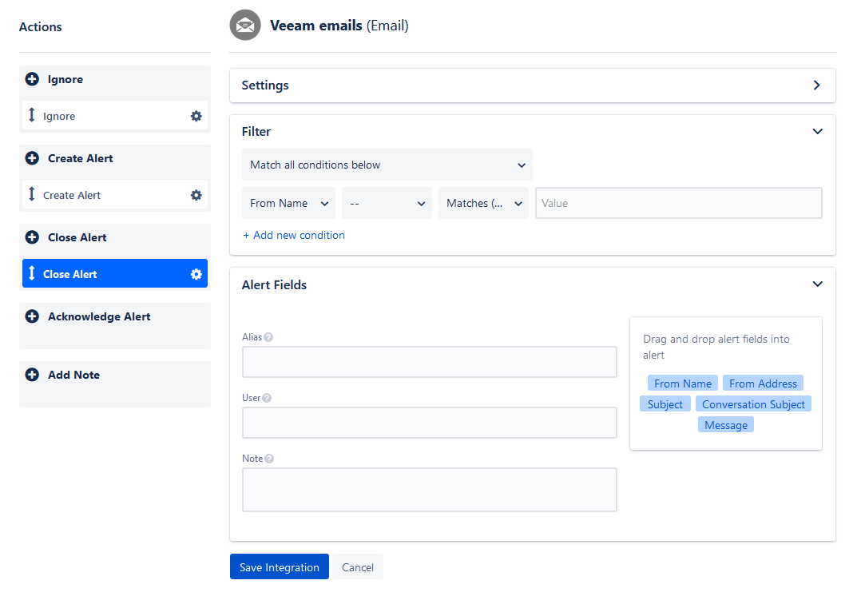Click the Note help question mark
This screenshot has width=857, height=616.
pyautogui.click(x=269, y=459)
